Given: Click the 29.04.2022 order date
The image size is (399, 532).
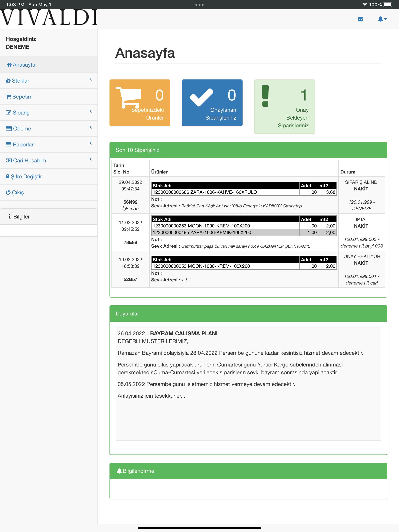Looking at the screenshot, I should click(130, 182).
